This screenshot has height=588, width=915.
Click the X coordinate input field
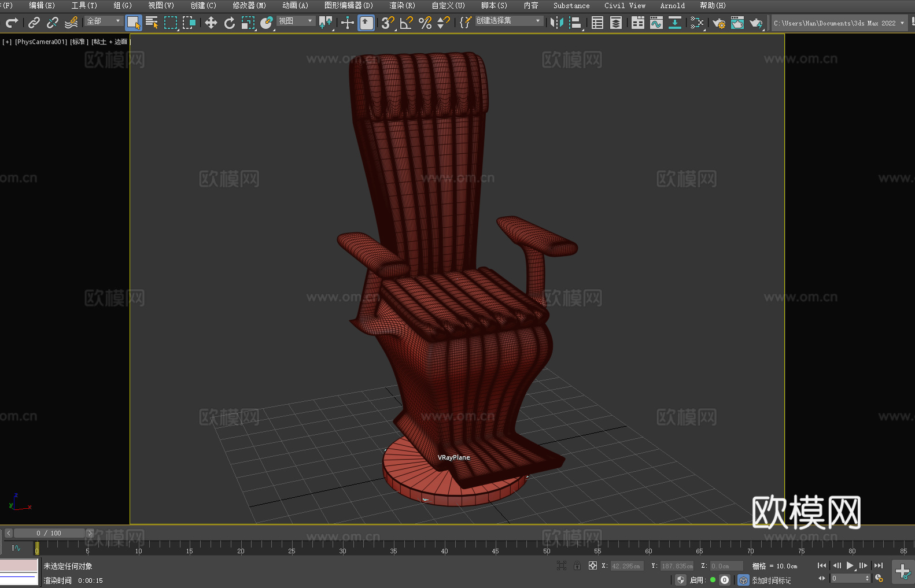pyautogui.click(x=627, y=566)
